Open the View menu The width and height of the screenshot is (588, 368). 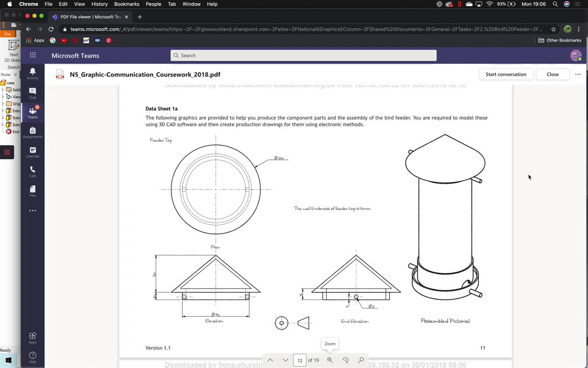[79, 4]
